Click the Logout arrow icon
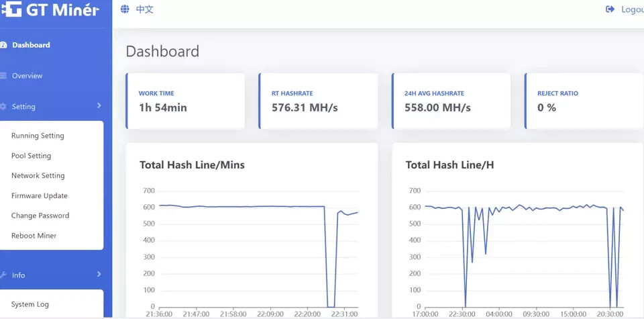Screen dimensions: 644x319 (x=610, y=9)
